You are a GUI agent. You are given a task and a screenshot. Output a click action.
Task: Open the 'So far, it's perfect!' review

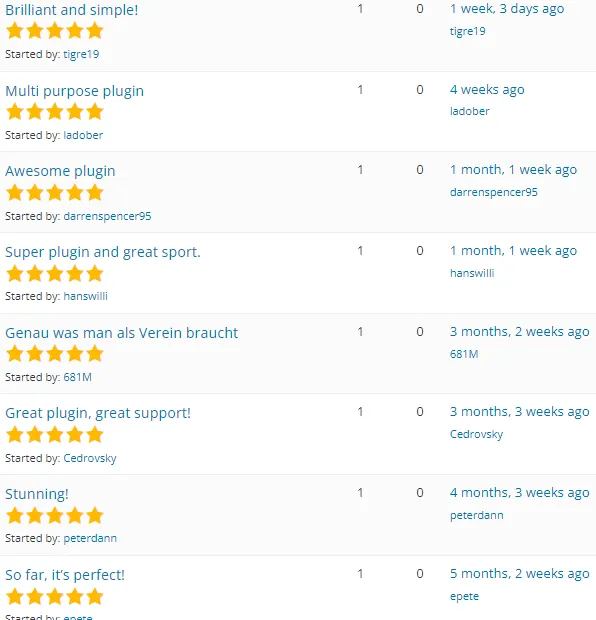(x=65, y=575)
